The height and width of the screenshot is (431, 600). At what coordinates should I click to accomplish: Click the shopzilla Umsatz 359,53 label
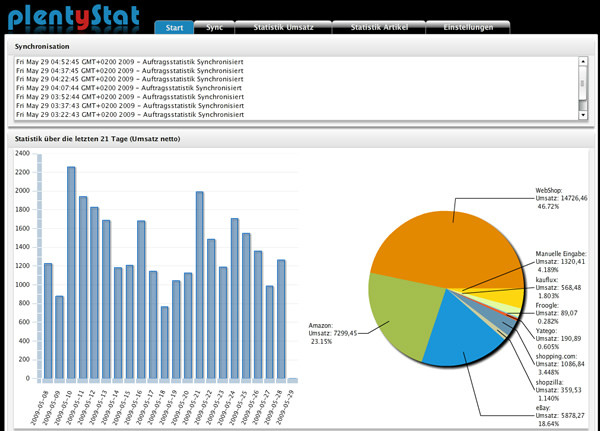pyautogui.click(x=558, y=390)
